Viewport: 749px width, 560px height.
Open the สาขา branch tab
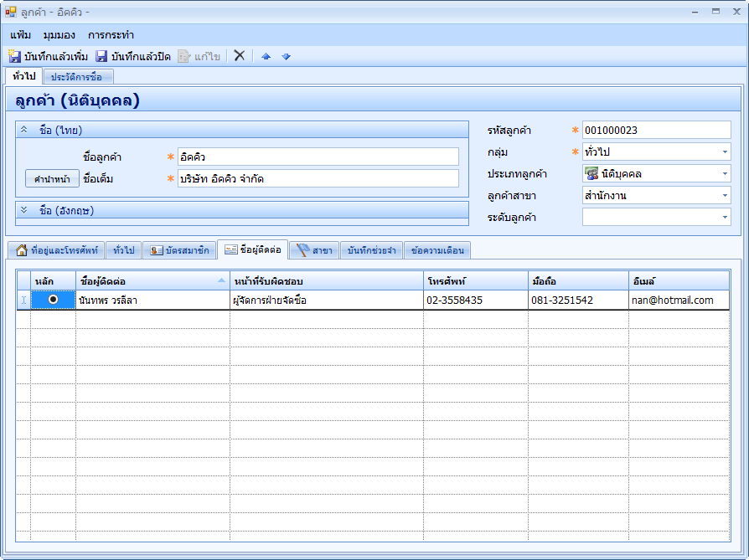(x=314, y=250)
